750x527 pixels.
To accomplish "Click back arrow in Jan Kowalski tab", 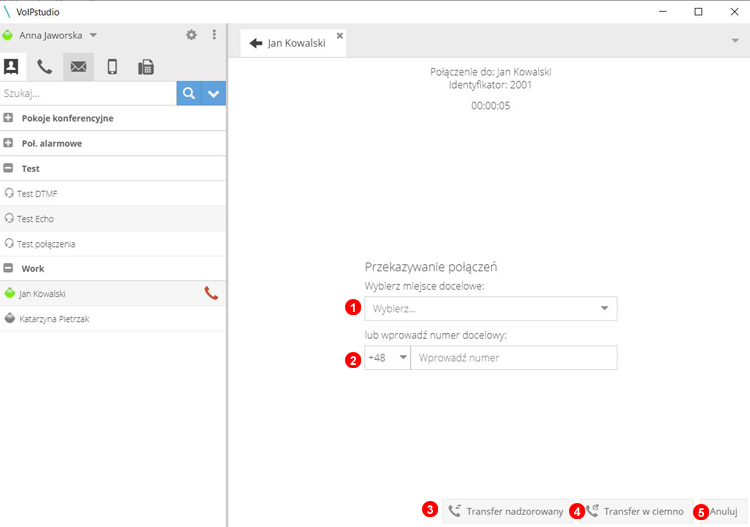I will click(x=256, y=43).
